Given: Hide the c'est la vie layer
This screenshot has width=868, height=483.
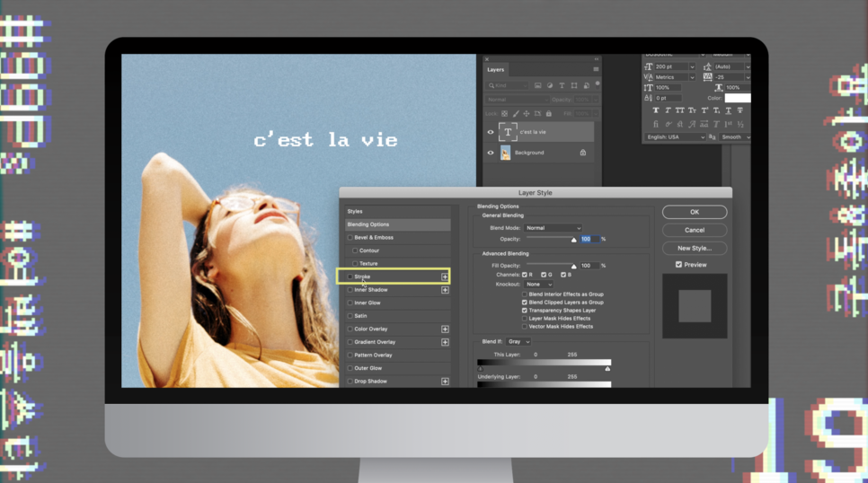Looking at the screenshot, I should point(491,132).
